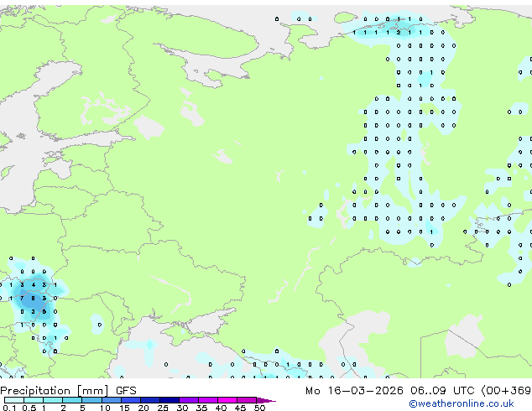Click the 5–10 mm legend swatch
The width and height of the screenshot is (532, 411).
click(91, 400)
